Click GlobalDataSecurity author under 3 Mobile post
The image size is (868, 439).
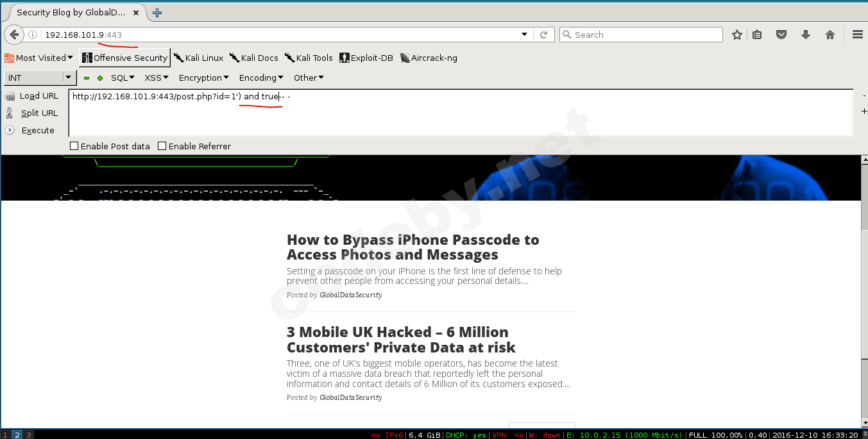click(x=351, y=397)
